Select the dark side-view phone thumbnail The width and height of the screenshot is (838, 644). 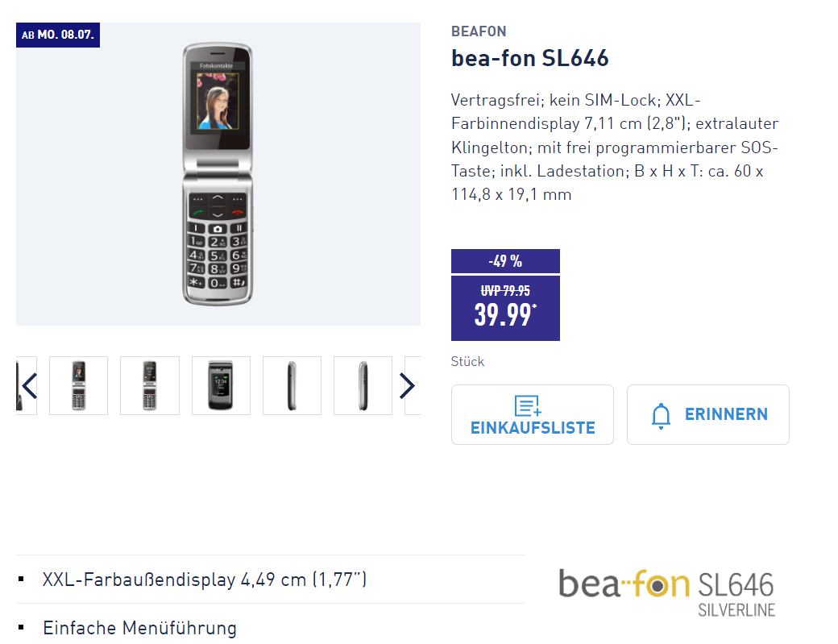pos(292,386)
